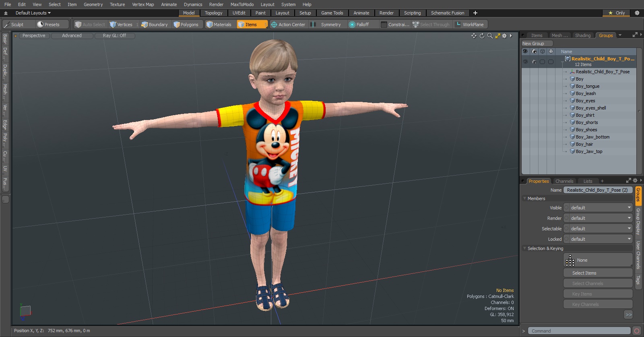Switch to the Channels tab
The width and height of the screenshot is (644, 337).
click(x=564, y=181)
